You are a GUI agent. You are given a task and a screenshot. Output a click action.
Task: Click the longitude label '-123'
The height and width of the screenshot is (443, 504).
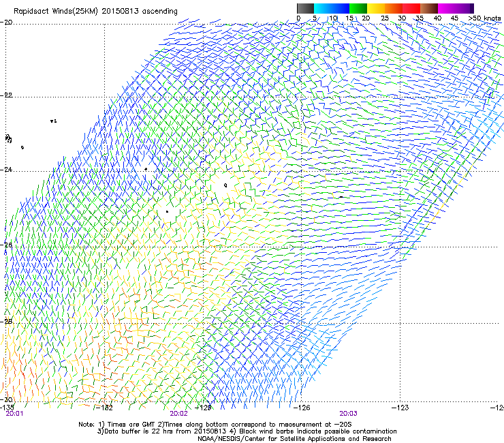click(x=400, y=408)
